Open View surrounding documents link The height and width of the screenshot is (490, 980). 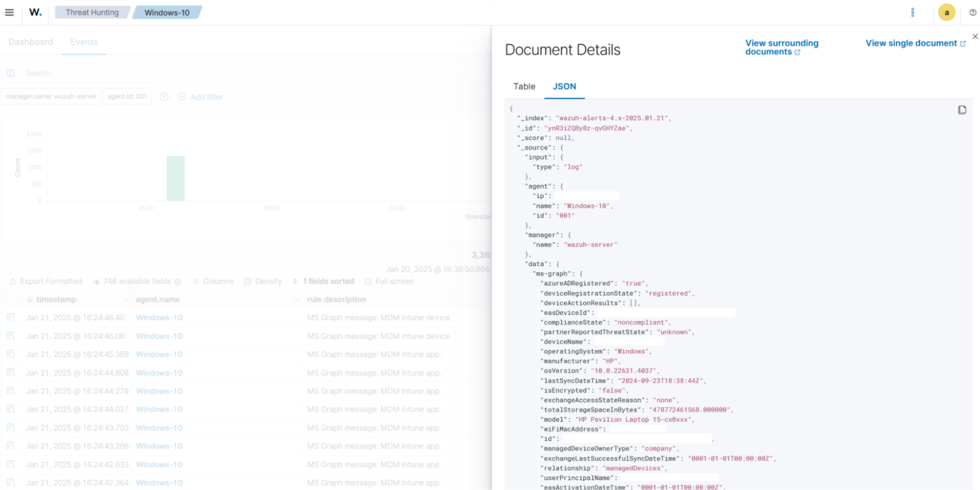tap(781, 47)
